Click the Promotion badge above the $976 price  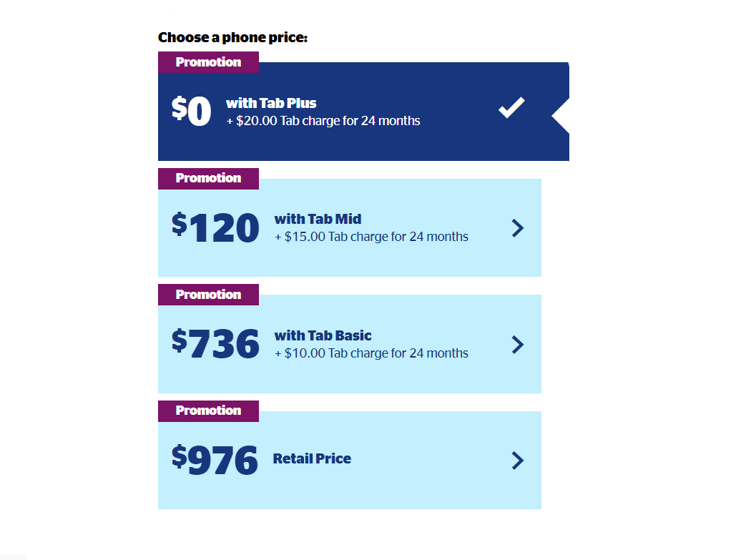tap(208, 411)
